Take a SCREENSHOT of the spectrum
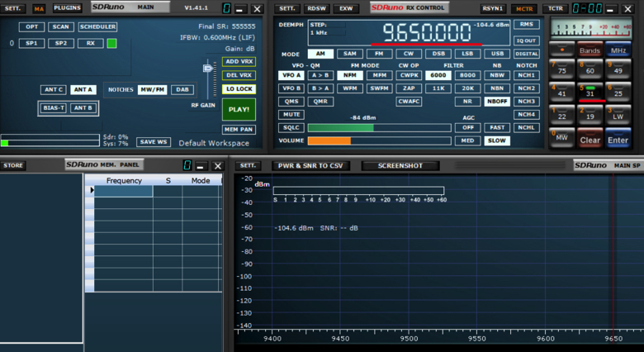 point(400,166)
